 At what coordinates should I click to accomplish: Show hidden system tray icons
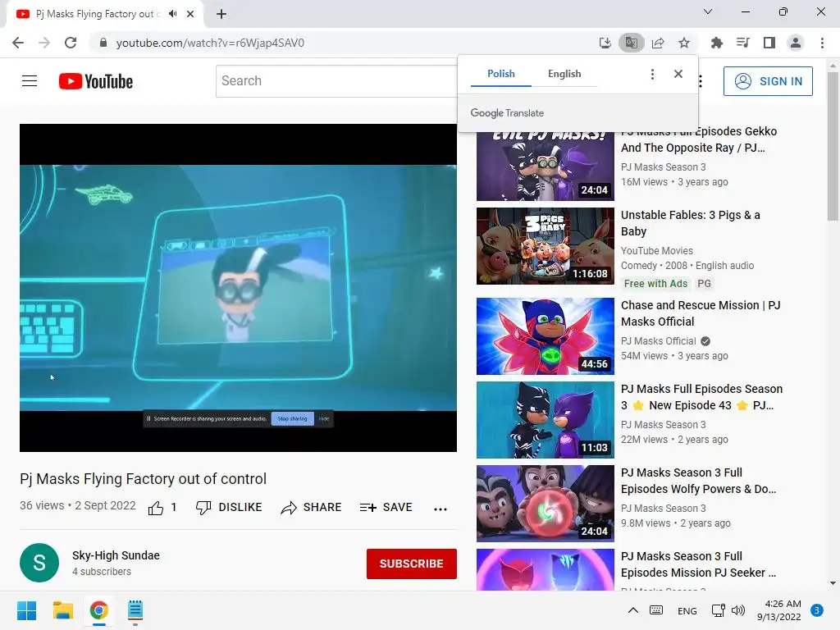[x=632, y=610]
